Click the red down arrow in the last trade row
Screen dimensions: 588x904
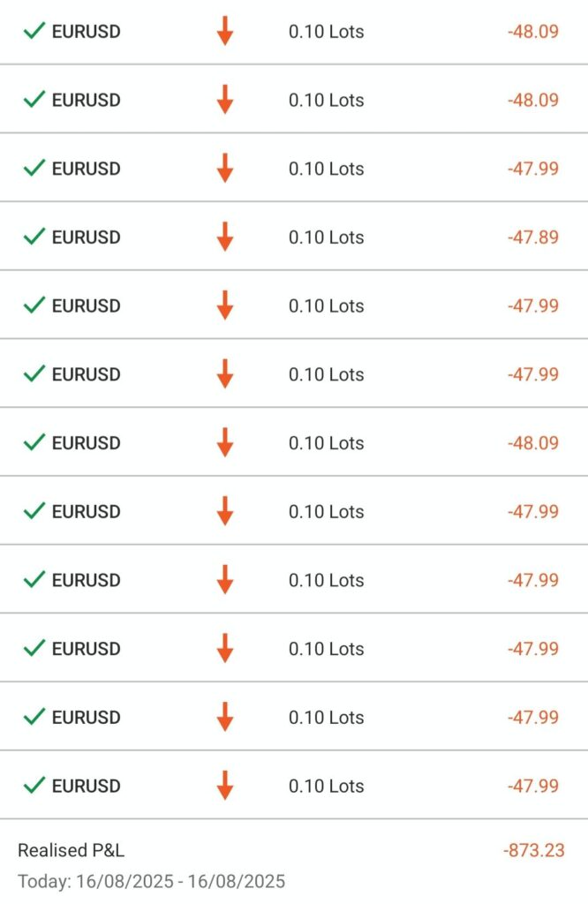click(225, 785)
